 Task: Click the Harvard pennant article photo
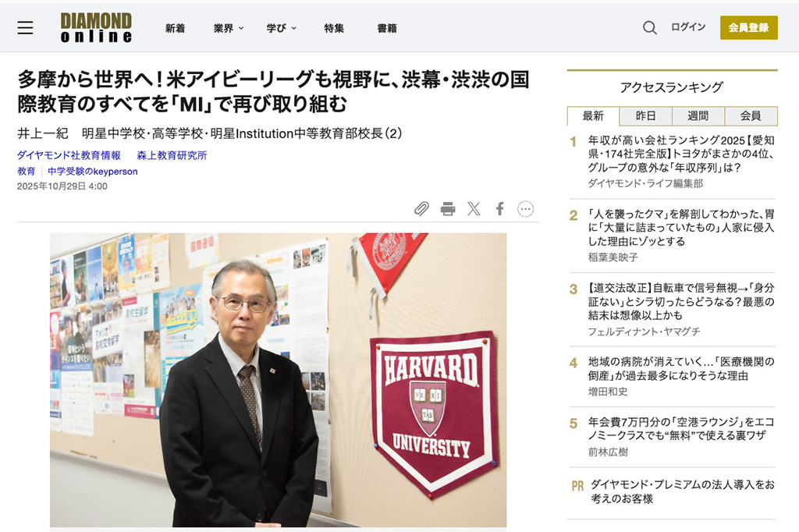tap(279, 380)
